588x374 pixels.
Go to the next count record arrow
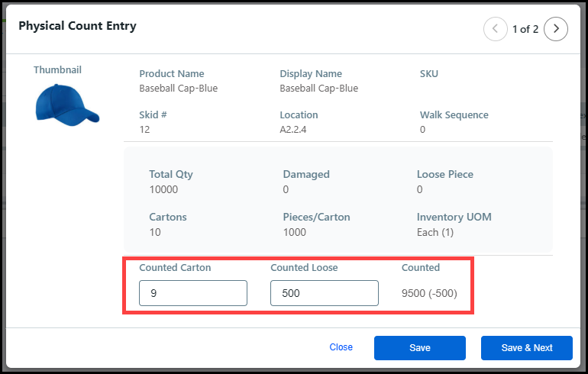pos(556,29)
